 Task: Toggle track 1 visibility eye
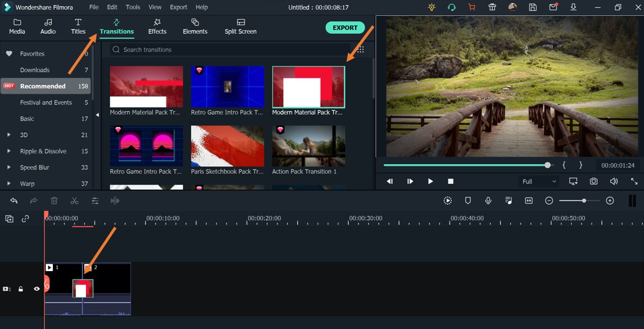(37, 289)
